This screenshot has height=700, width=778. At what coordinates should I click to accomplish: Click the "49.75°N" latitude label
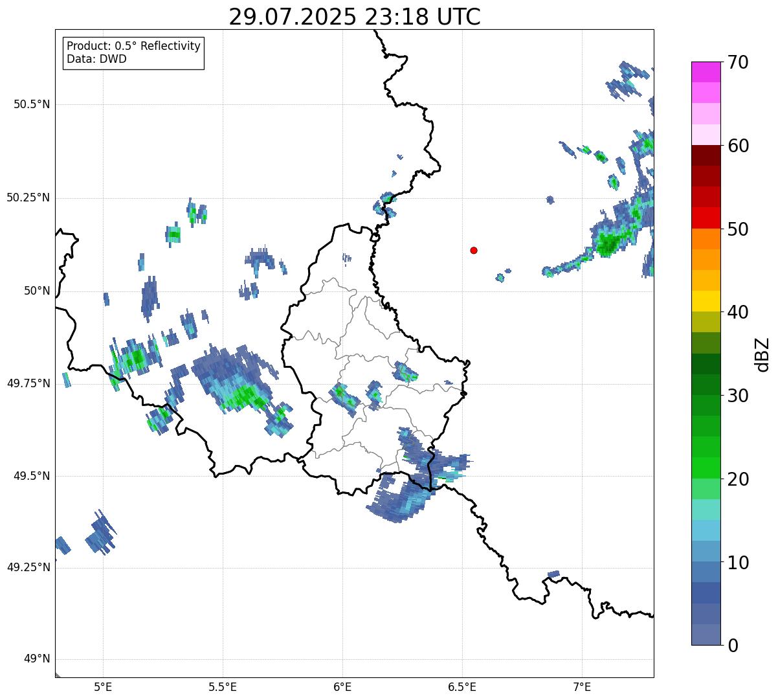pyautogui.click(x=28, y=383)
